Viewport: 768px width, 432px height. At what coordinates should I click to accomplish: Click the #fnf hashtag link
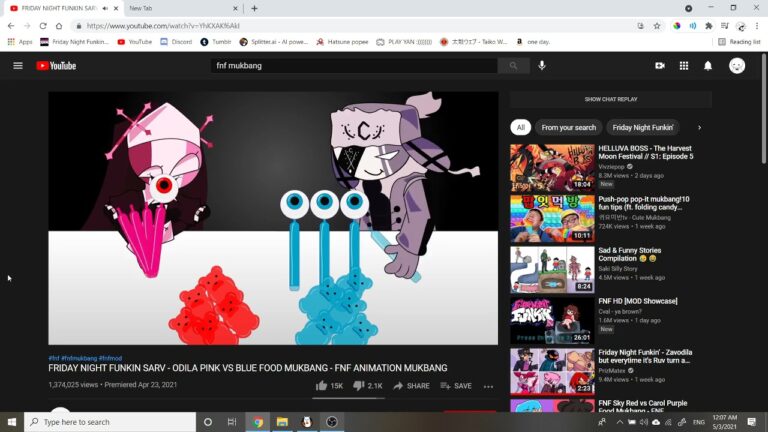pyautogui.click(x=53, y=358)
